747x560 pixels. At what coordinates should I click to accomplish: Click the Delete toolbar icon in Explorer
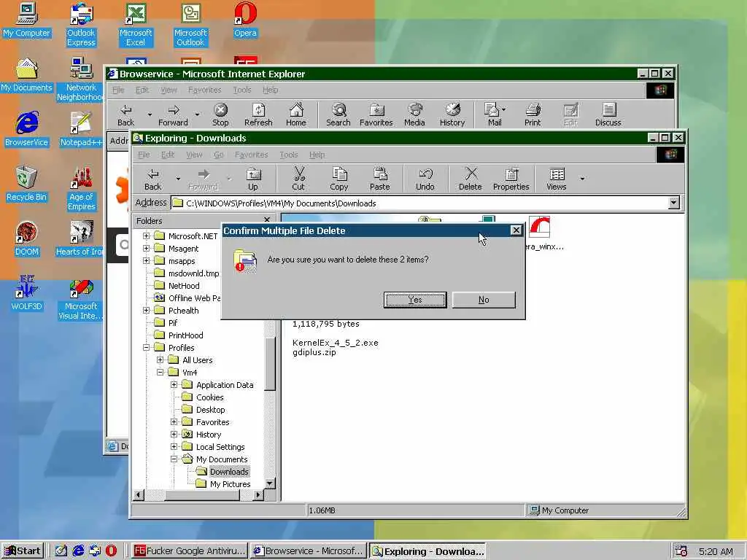point(471,179)
